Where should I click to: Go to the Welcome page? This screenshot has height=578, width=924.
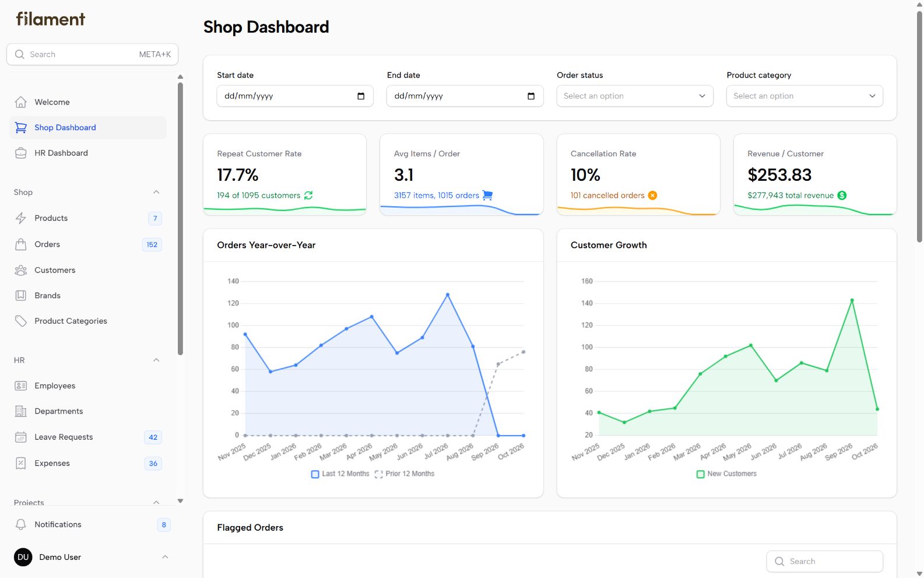point(88,102)
